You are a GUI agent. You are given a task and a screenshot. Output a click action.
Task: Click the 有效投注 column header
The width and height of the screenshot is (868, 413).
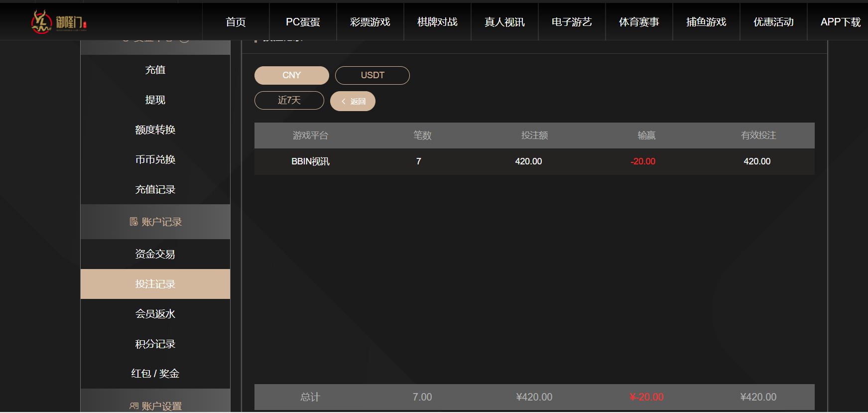tap(758, 136)
